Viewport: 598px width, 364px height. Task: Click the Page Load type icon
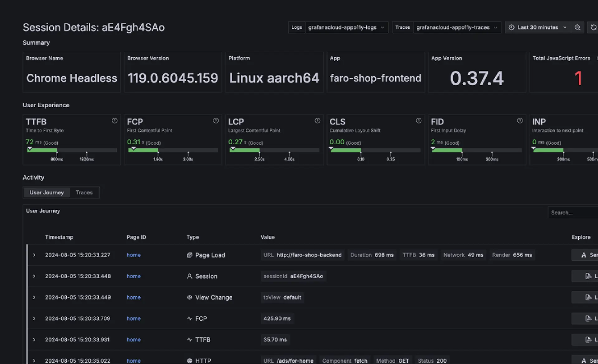click(x=189, y=255)
